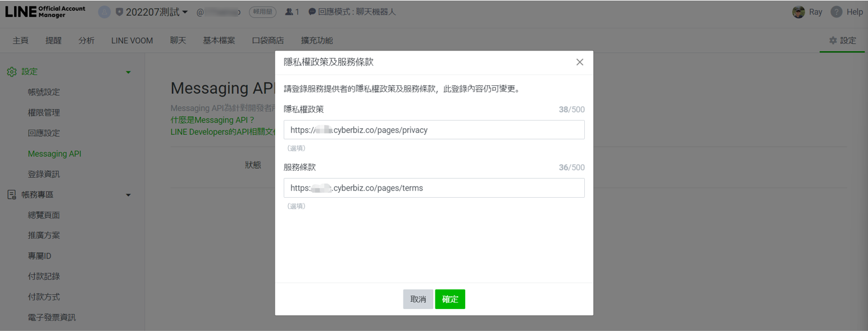The height and width of the screenshot is (331, 868).
Task: Click the 輕用量 plan badge
Action: [x=262, y=11]
